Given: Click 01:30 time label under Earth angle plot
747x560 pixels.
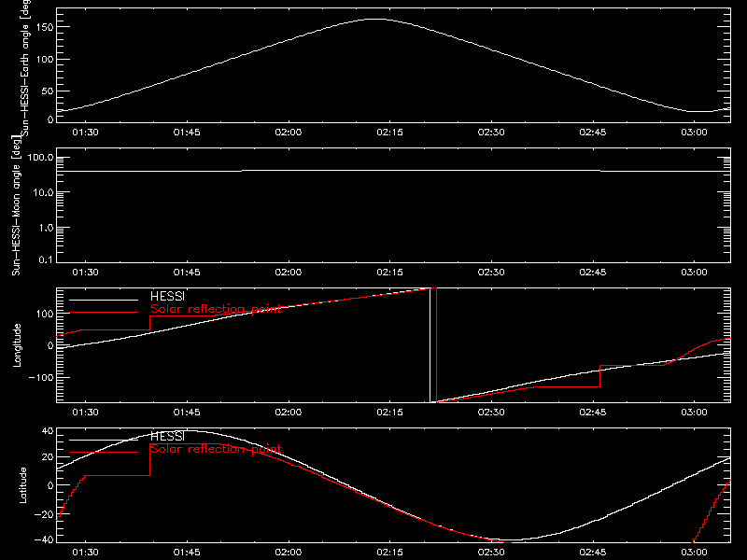Looking at the screenshot, I should pos(85,132).
